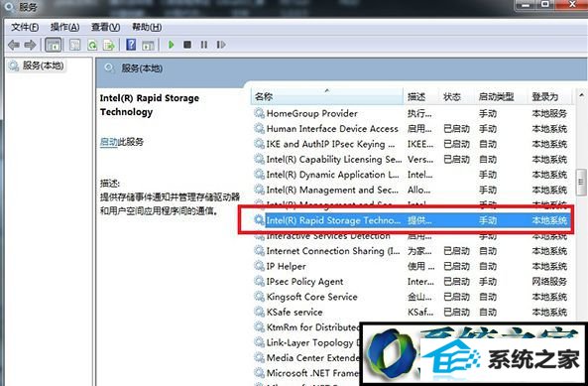Click the Refresh toolbar icon
The image size is (588, 386).
tap(92, 45)
